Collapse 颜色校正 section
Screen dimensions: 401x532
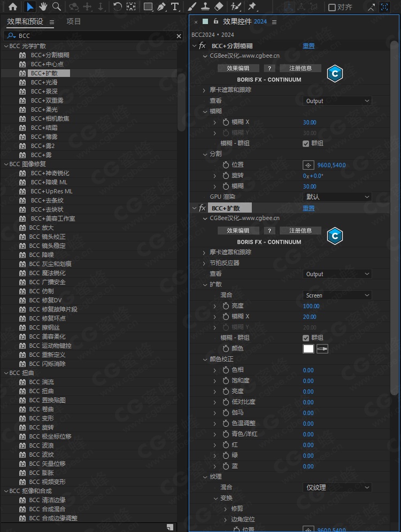click(205, 359)
